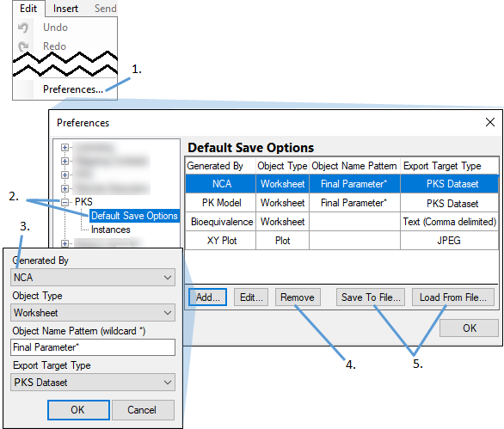The width and height of the screenshot is (504, 429).
Task: Choose Preferences... from the Edit menu
Action: pos(73,89)
